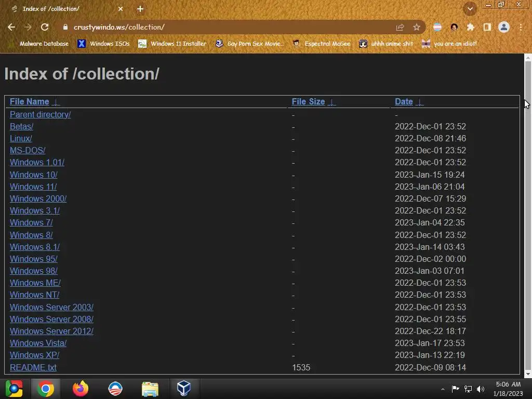532x399 pixels.
Task: Open the Windows 8/ folder link
Action: coord(31,235)
